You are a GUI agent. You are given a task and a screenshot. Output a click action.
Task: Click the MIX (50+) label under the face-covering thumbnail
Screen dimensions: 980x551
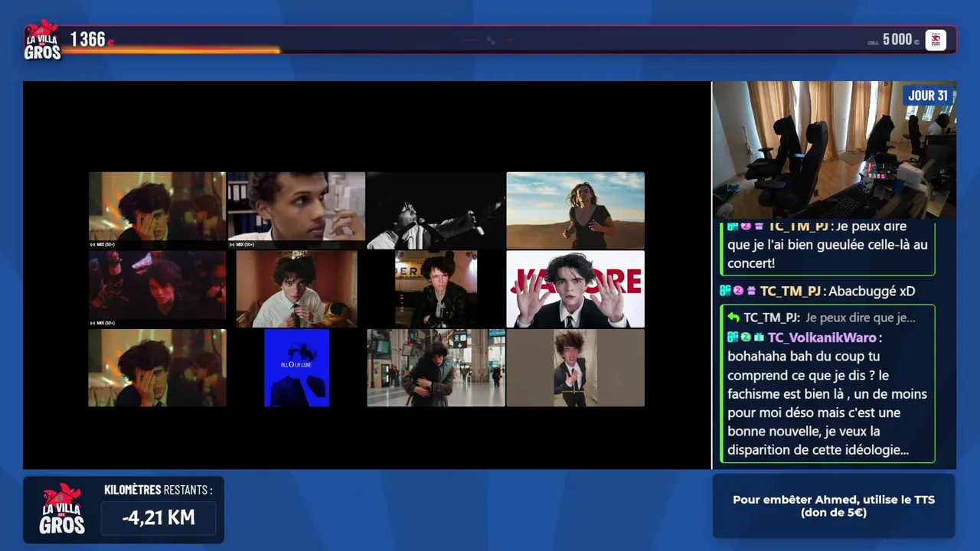tap(103, 245)
